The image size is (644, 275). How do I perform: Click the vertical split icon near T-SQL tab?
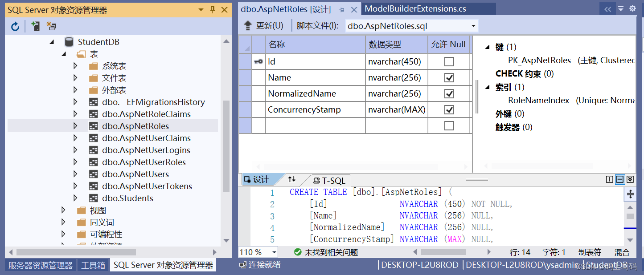tap(610, 179)
